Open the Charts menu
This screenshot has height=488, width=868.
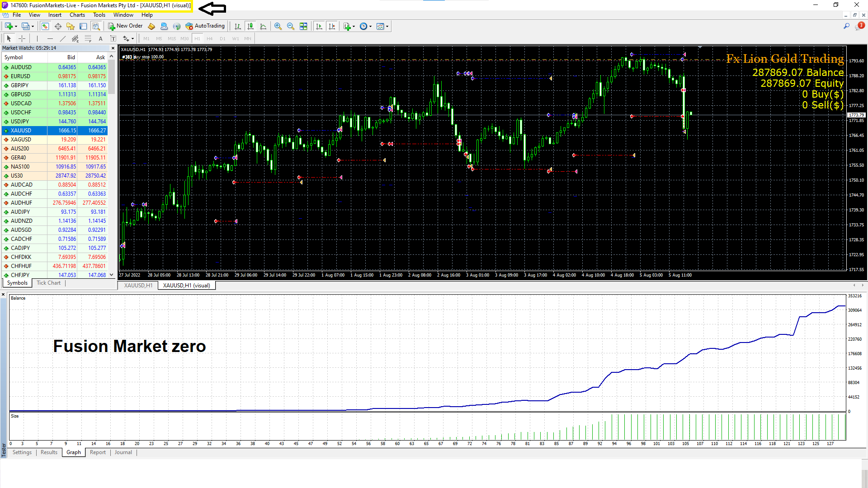(77, 15)
